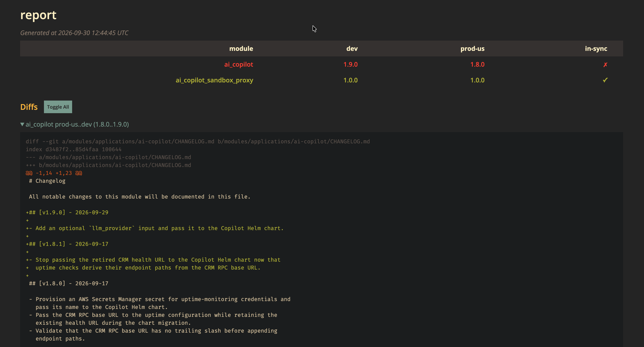Click the '--- a/modules' file path line

(x=108, y=157)
